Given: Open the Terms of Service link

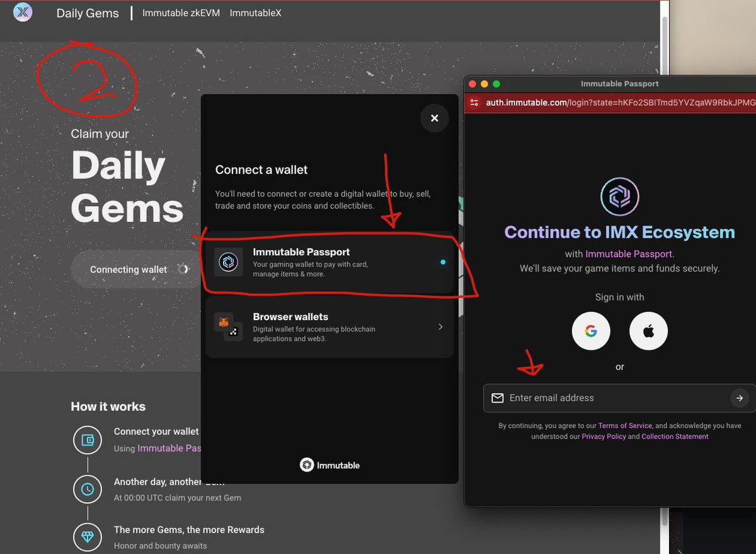Looking at the screenshot, I should [x=625, y=426].
